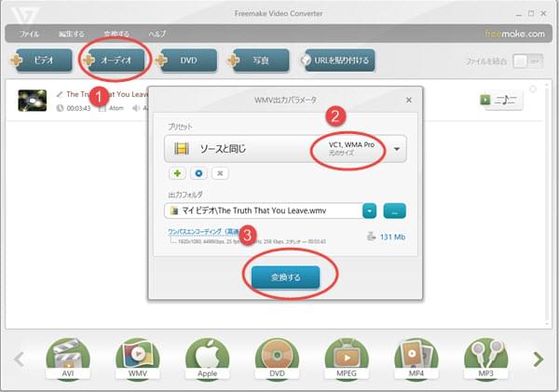Click the browse folder ellipsis button
This screenshot has width=559, height=392.
click(394, 211)
